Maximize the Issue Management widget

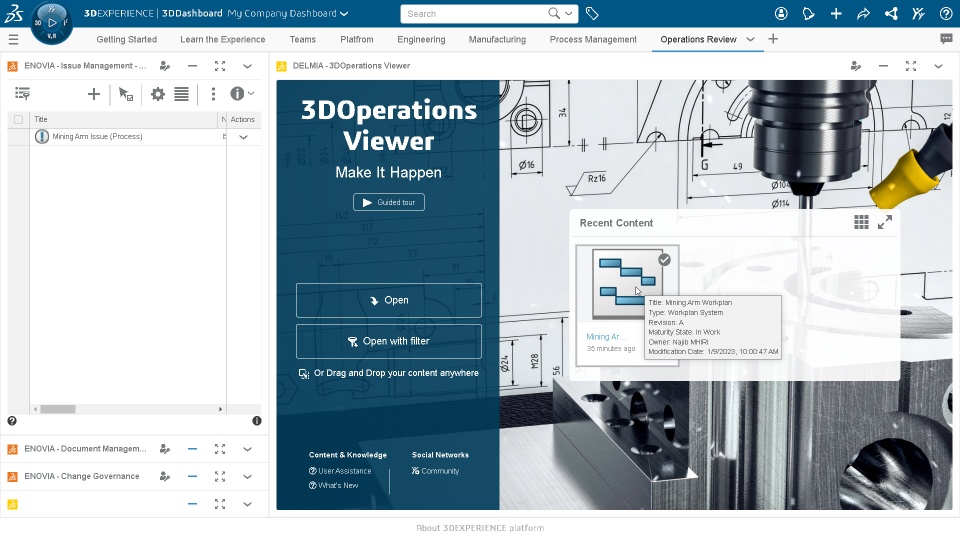click(x=220, y=66)
